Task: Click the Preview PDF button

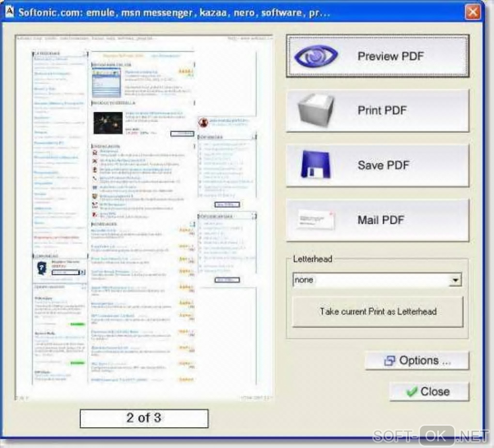Action: (377, 56)
